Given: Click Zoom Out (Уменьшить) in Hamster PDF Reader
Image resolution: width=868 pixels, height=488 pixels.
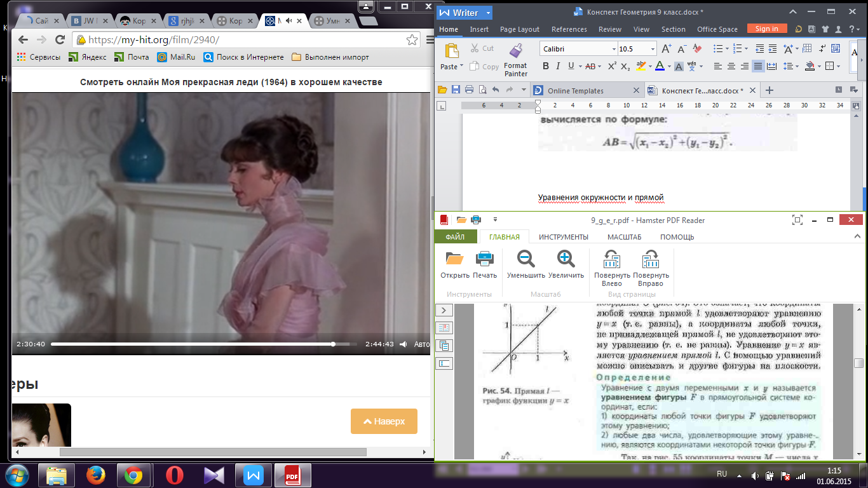Looking at the screenshot, I should click(x=526, y=264).
